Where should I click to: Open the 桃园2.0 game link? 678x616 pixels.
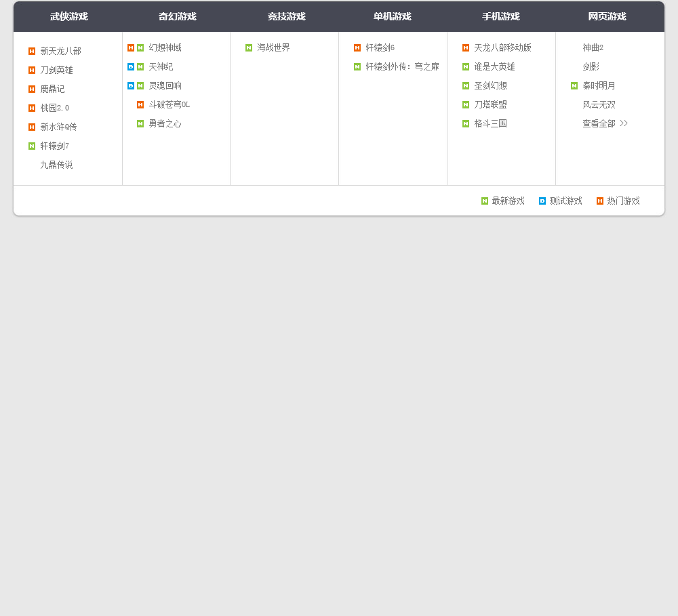54,108
